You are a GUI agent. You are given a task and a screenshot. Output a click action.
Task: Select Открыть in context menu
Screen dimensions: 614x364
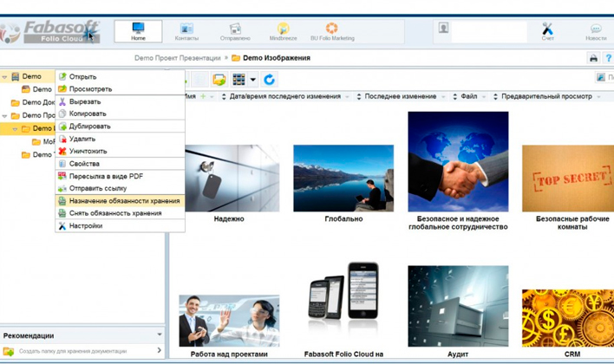[121, 77]
